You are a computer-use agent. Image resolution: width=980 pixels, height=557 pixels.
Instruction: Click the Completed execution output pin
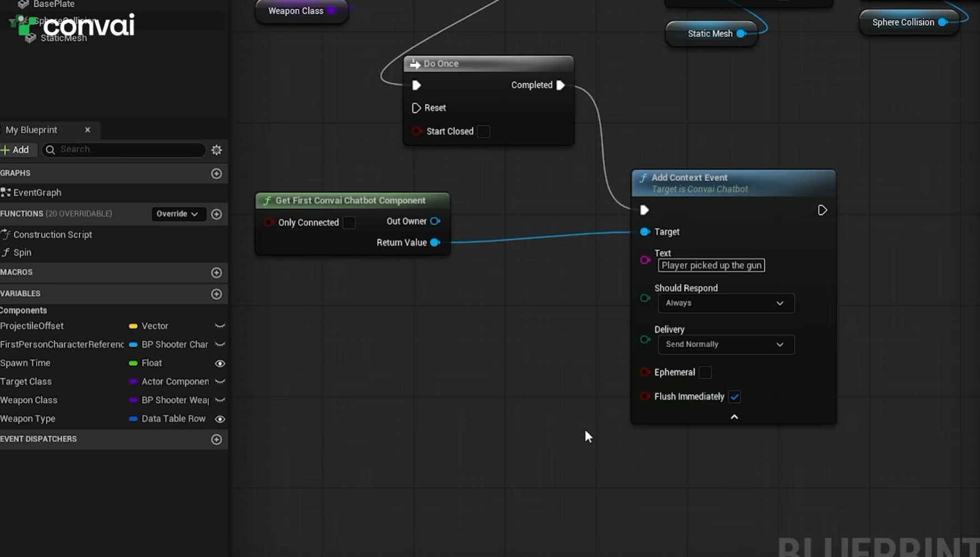click(561, 85)
